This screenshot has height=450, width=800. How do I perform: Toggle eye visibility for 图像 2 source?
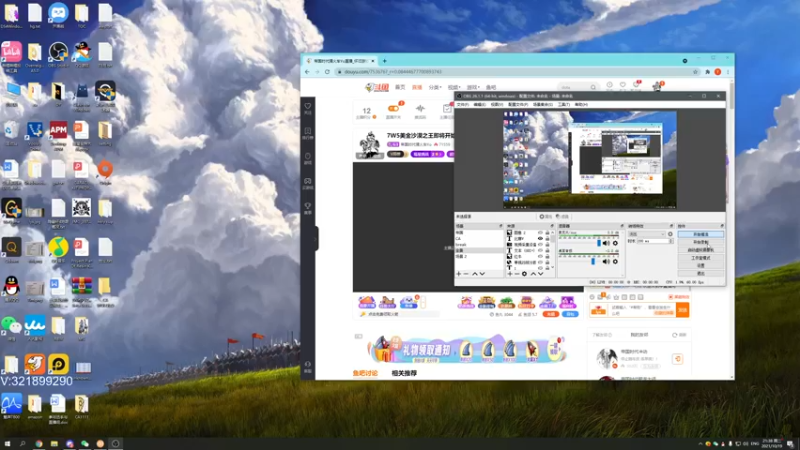pyautogui.click(x=540, y=233)
